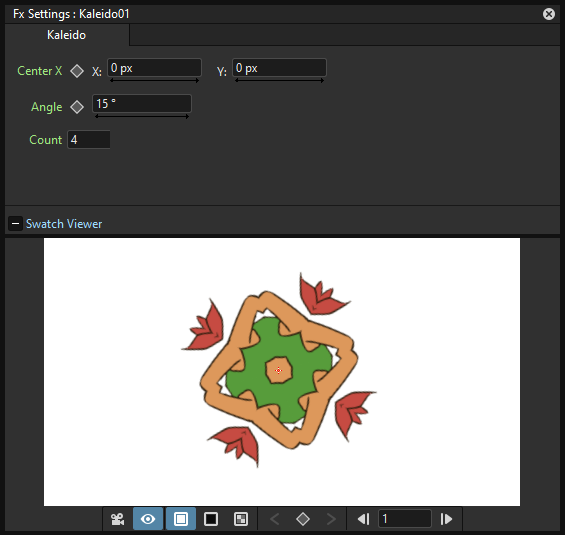The image size is (565, 535).
Task: Step to the previous frame
Action: coord(363,519)
